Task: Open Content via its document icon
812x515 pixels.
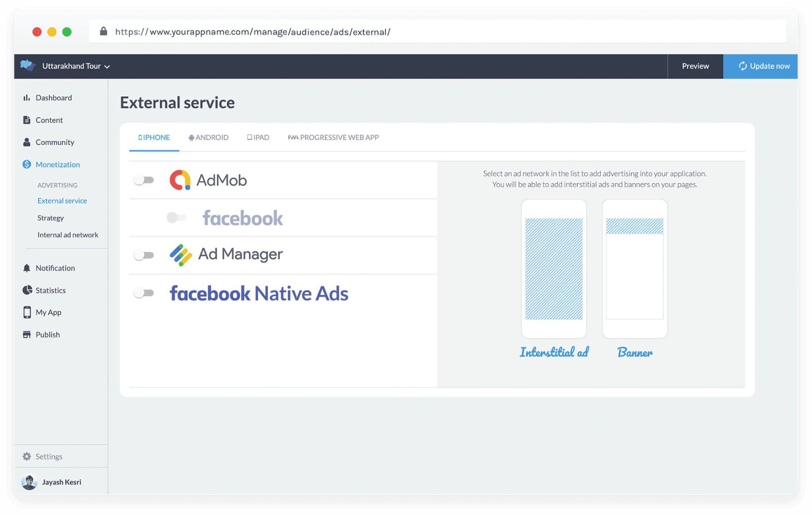Action: click(x=26, y=120)
